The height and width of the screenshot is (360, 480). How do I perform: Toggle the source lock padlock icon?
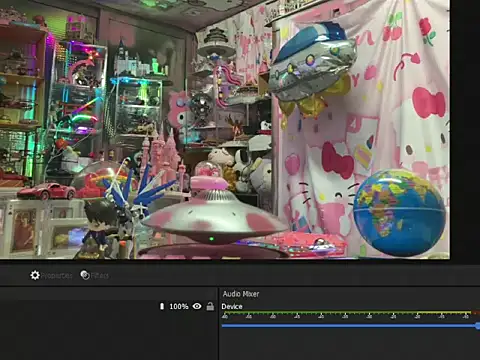[x=210, y=306]
